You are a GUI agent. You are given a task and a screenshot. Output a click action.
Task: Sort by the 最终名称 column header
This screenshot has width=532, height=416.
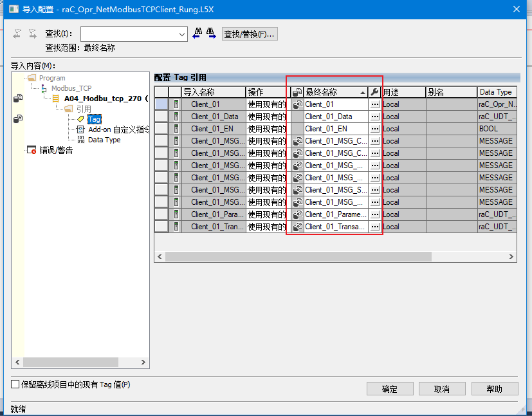tap(331, 92)
